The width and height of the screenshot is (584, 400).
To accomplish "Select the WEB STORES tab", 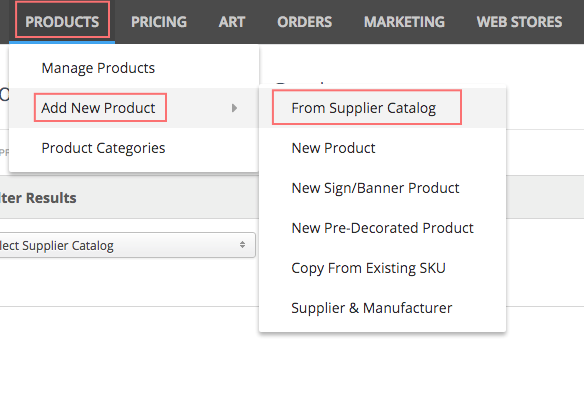I will [519, 22].
